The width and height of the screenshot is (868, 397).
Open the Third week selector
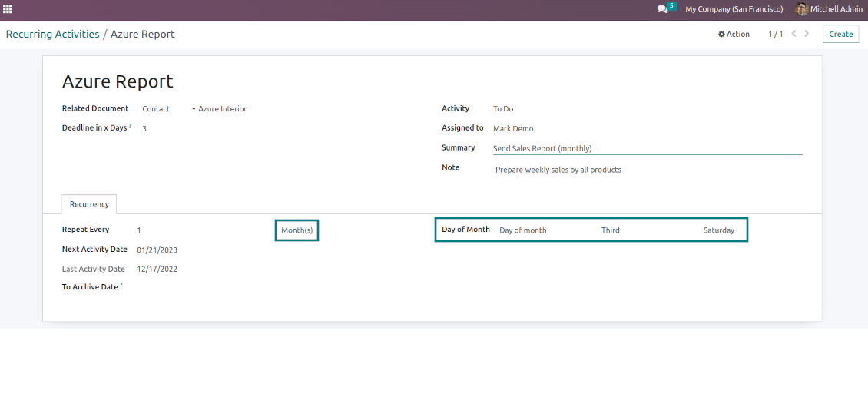tap(611, 230)
